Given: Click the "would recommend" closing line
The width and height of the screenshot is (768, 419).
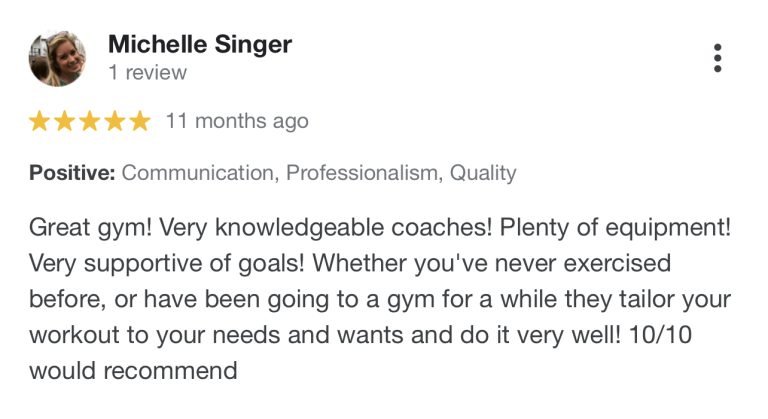Looking at the screenshot, I should point(133,371).
